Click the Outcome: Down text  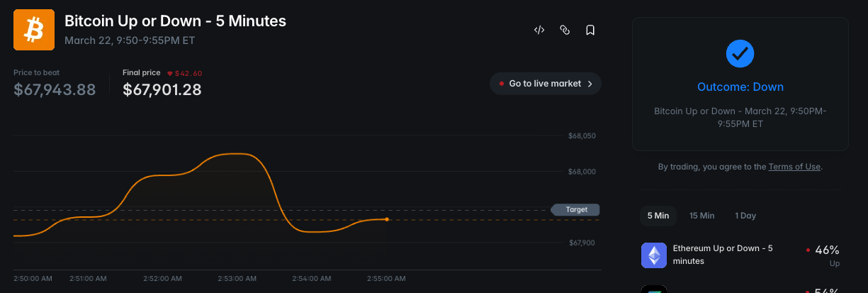click(740, 87)
